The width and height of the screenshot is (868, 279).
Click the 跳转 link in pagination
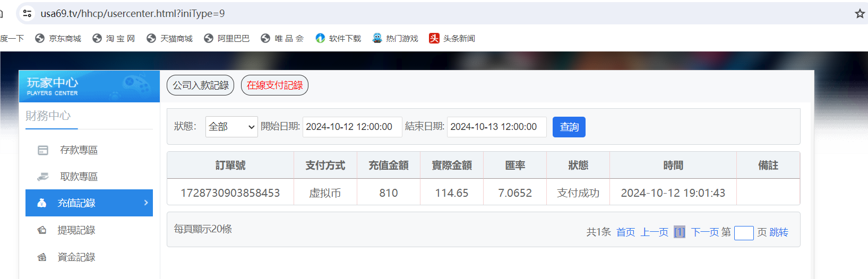pos(779,232)
